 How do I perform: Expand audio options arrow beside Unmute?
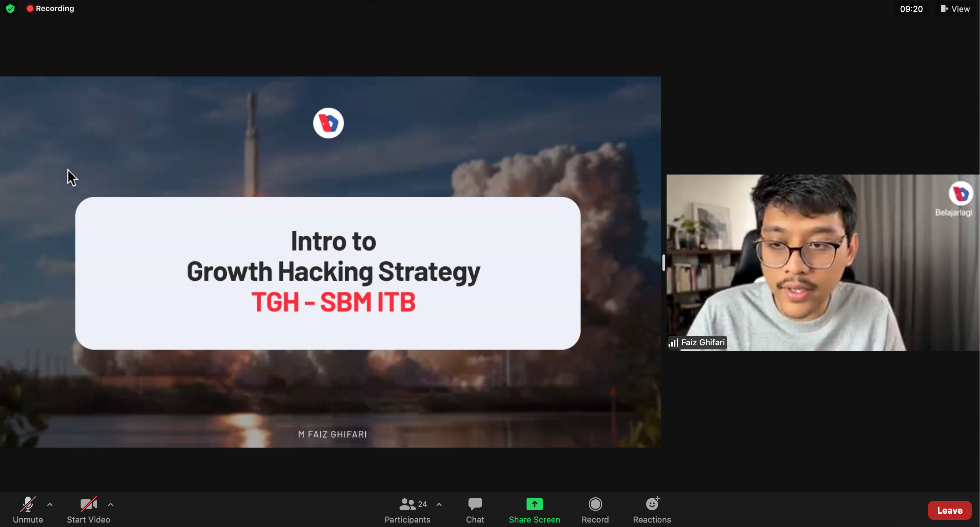pos(50,504)
